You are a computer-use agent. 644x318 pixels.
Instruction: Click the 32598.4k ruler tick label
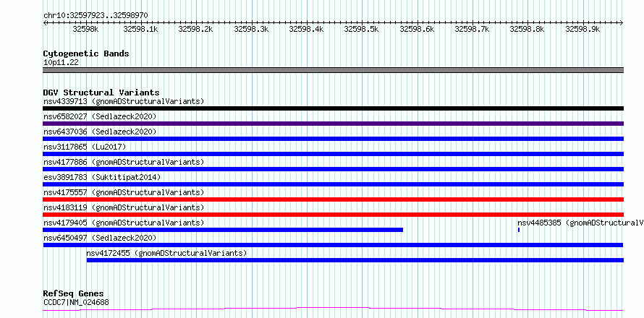tap(306, 29)
